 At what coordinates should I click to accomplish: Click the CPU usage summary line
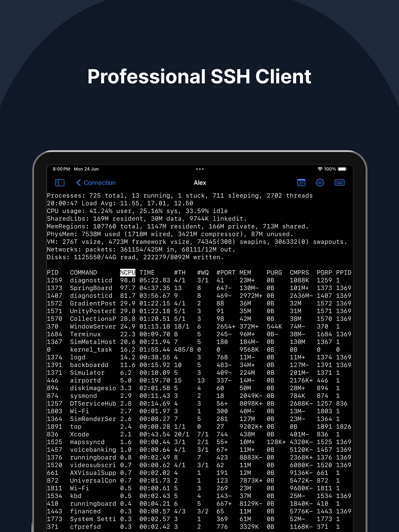click(137, 211)
